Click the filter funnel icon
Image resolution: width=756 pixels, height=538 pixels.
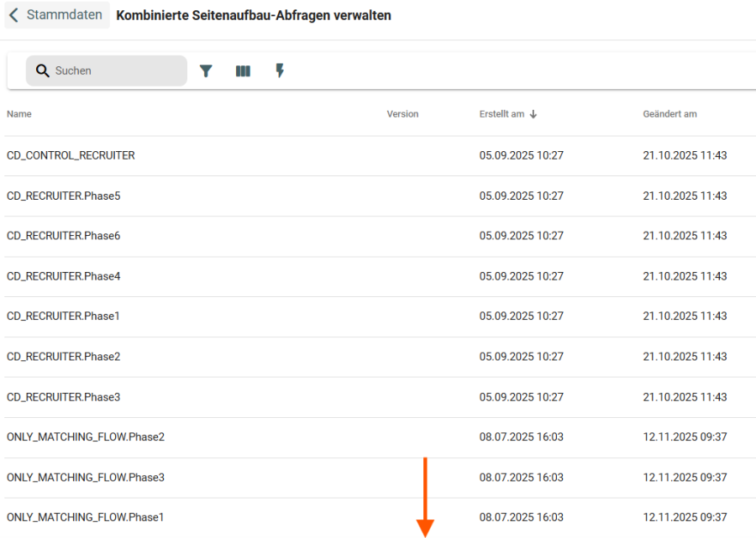click(206, 71)
